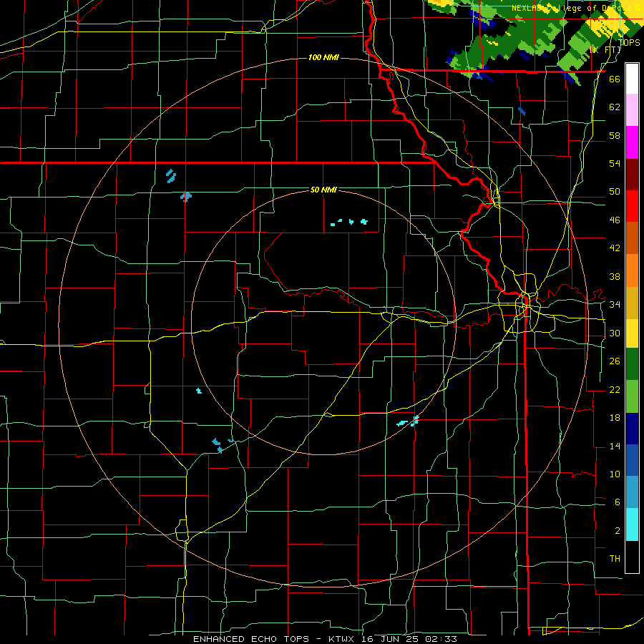Click the "100 NMI" range ring label

point(323,57)
